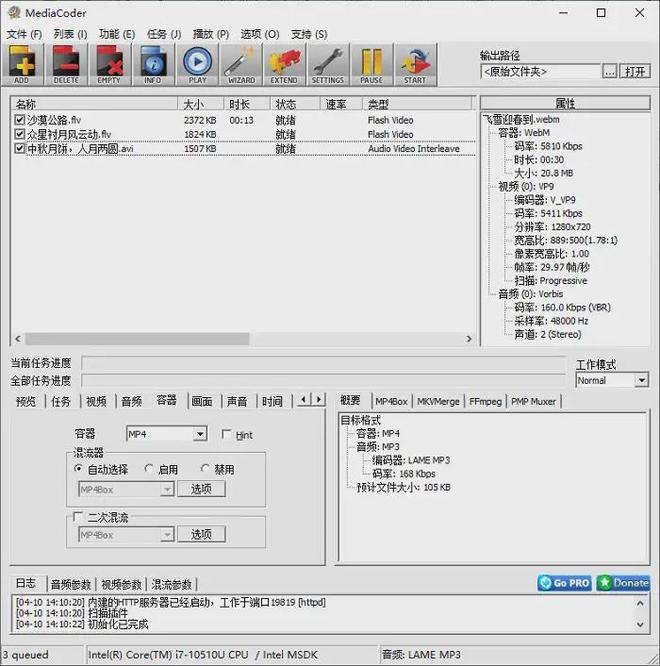Click the Donate badge

(x=623, y=583)
